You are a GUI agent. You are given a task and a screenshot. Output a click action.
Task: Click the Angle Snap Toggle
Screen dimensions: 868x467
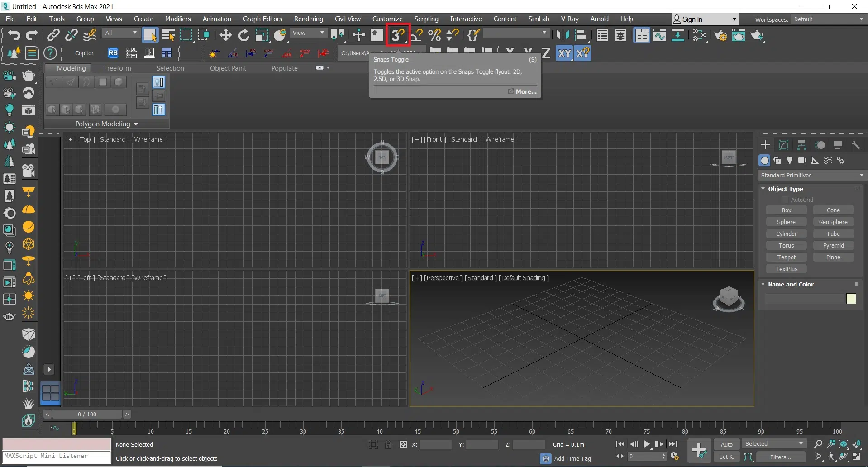(x=417, y=35)
